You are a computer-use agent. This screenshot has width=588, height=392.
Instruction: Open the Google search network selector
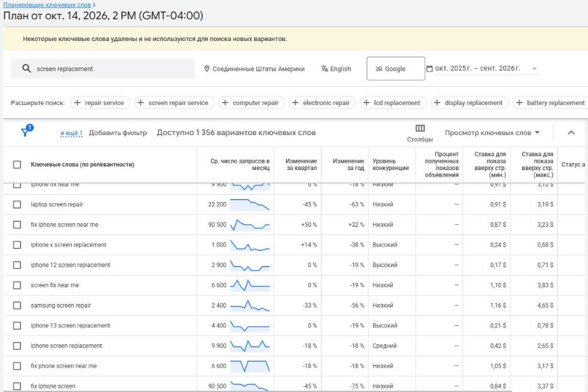[x=396, y=69]
